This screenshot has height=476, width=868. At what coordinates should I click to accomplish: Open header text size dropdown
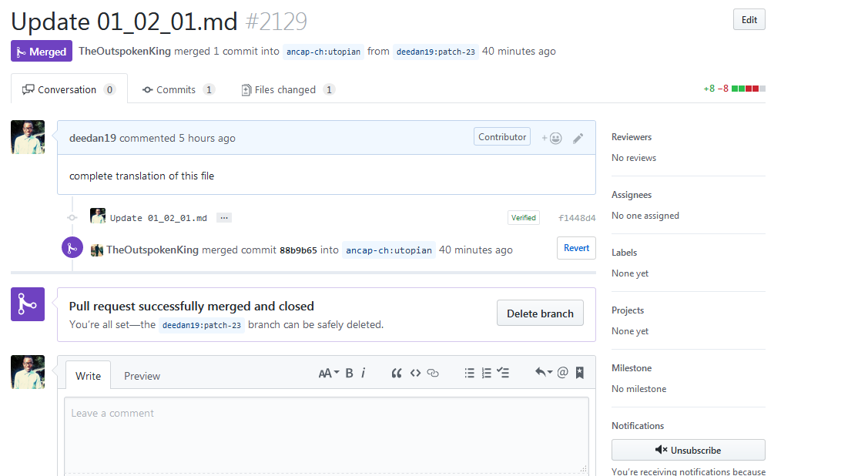329,373
